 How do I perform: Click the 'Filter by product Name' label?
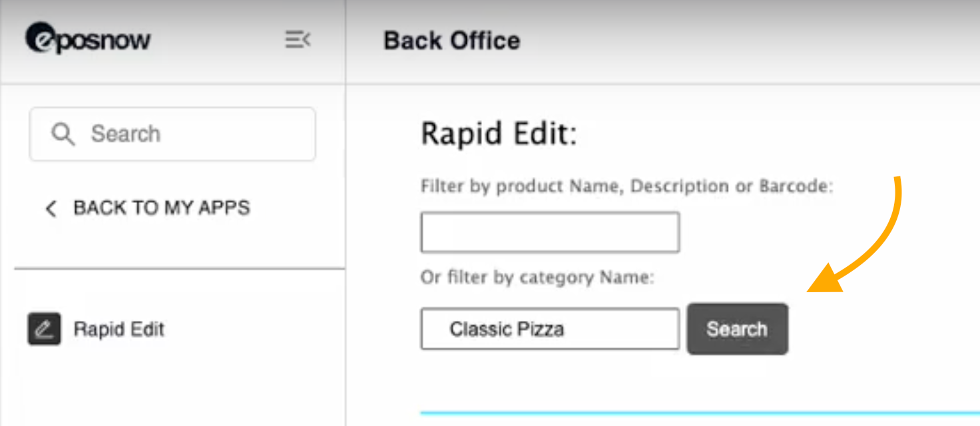point(626,186)
